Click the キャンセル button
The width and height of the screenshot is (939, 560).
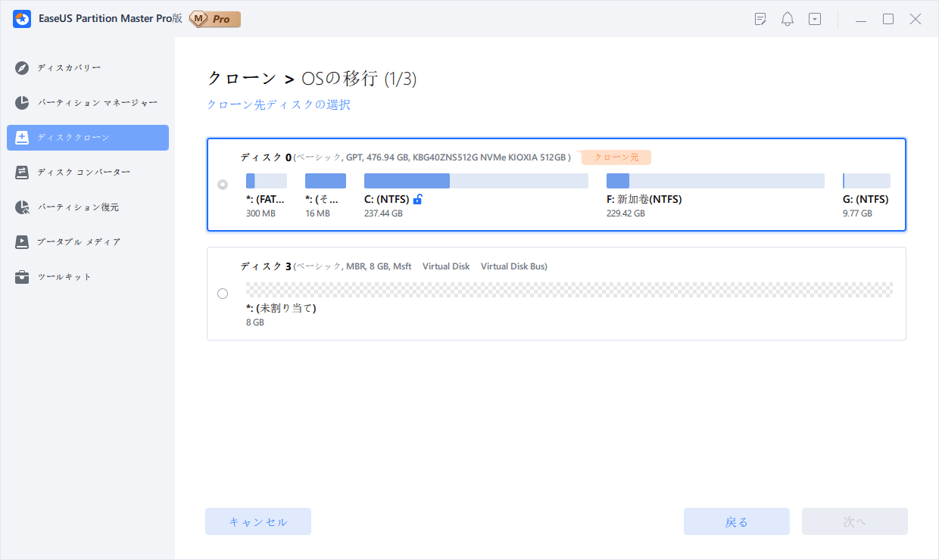tap(257, 521)
